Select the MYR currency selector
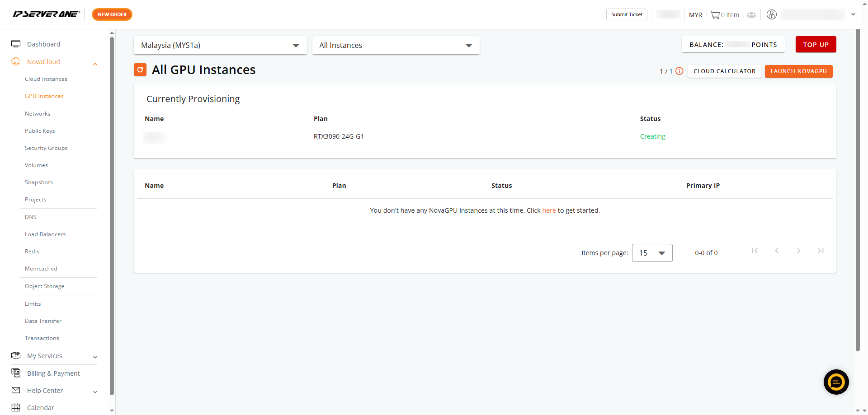Image resolution: width=868 pixels, height=415 pixels. coord(695,15)
